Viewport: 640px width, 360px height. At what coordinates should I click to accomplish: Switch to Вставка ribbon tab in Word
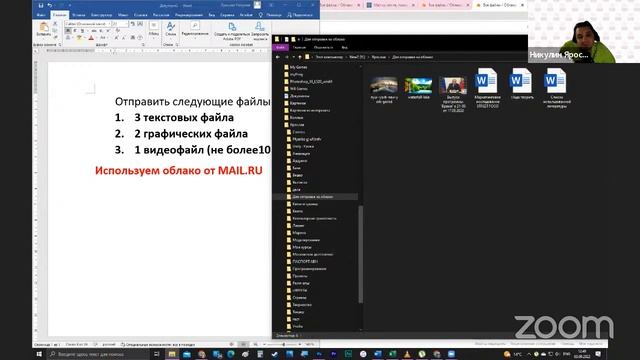point(78,15)
